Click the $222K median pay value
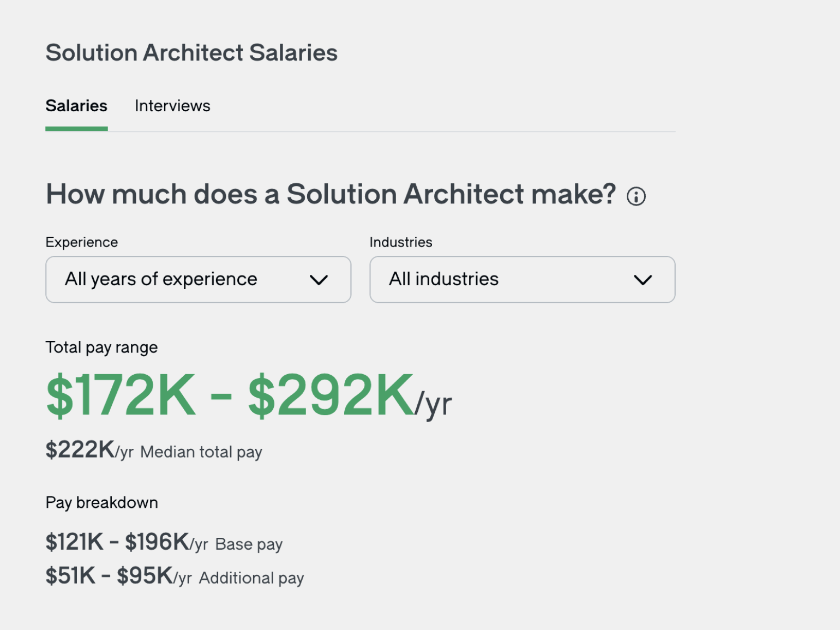This screenshot has width=840, height=630. click(80, 450)
